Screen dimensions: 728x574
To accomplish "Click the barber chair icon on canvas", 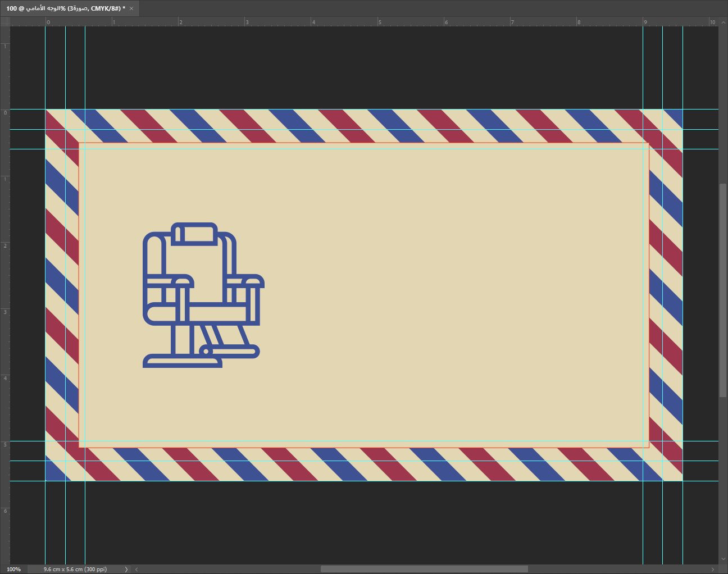I will (x=203, y=295).
